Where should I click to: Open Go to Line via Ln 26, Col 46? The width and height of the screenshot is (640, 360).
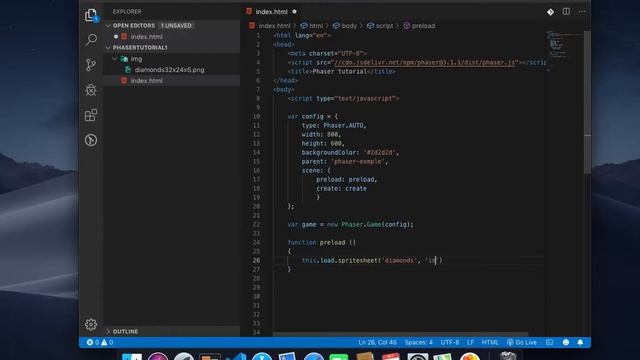point(377,342)
